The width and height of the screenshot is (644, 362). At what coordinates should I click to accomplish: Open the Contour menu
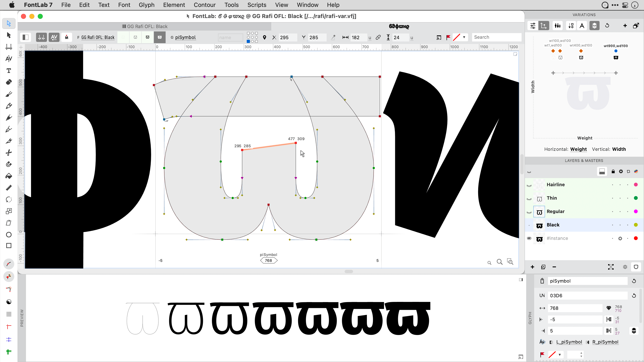[x=205, y=5]
